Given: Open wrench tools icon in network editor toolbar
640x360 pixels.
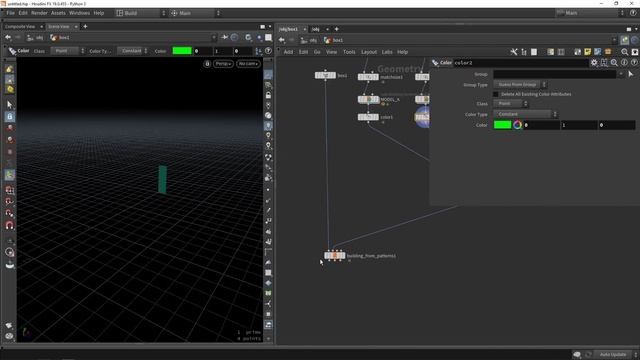Looking at the screenshot, I should click(x=514, y=52).
